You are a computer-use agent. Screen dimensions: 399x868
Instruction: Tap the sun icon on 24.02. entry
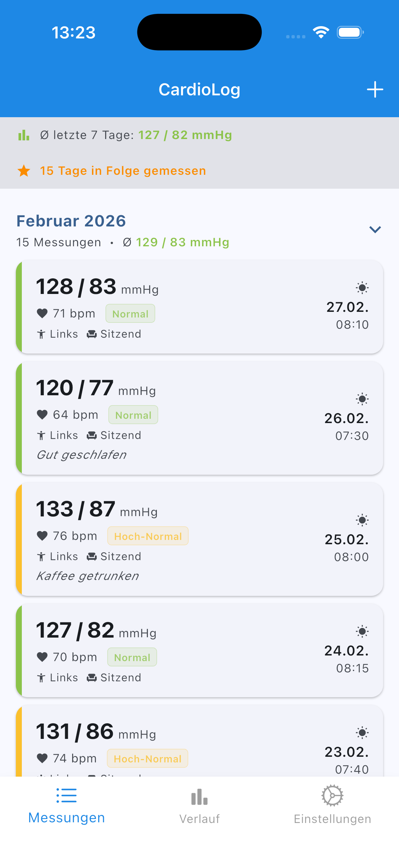[x=362, y=631]
